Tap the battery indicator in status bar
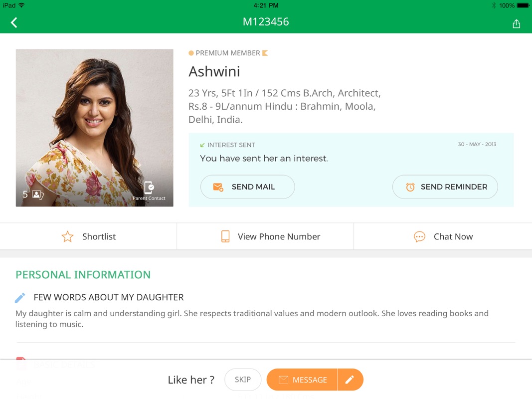This screenshot has height=399, width=532. (523, 5)
